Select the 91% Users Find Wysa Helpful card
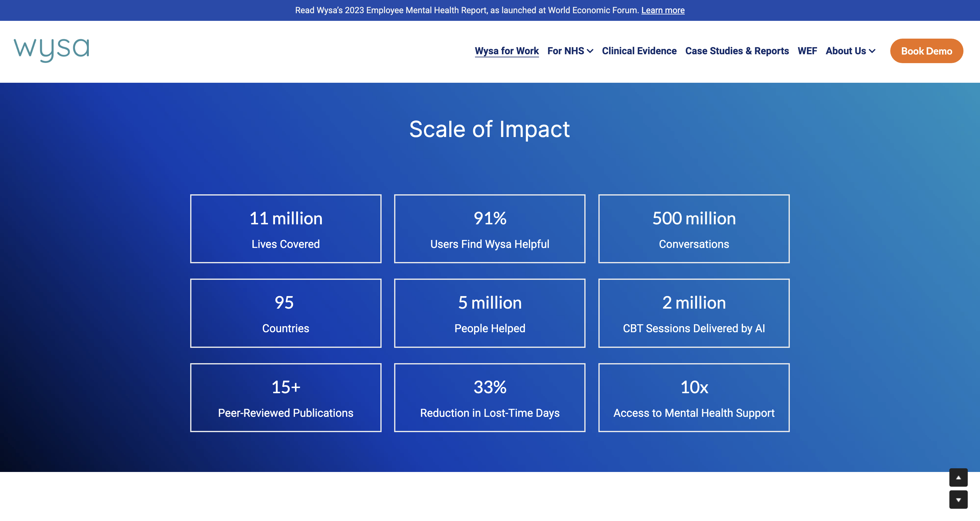The image size is (980, 521). [490, 229]
